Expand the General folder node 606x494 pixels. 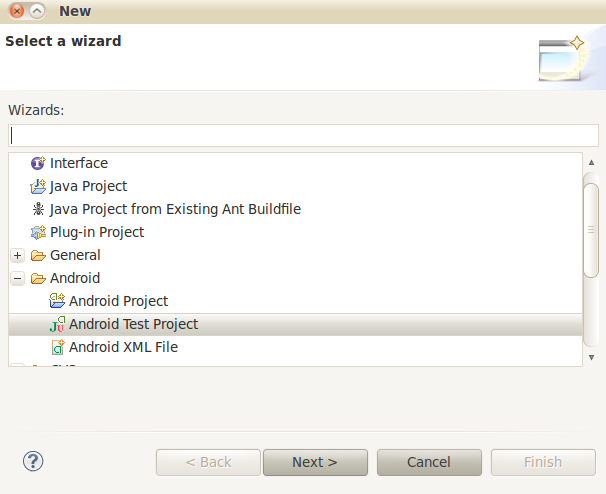click(18, 255)
